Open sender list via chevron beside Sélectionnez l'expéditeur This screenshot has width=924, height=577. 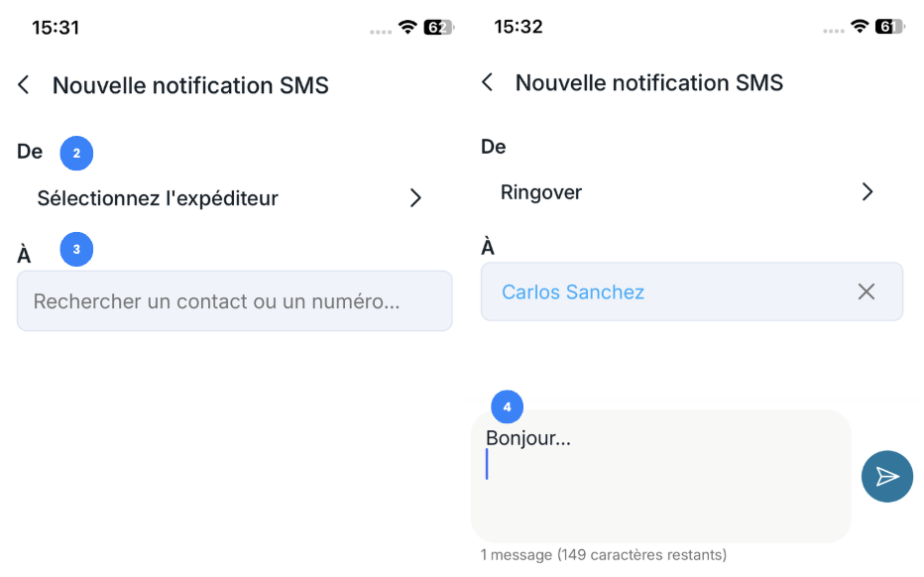coord(416,198)
